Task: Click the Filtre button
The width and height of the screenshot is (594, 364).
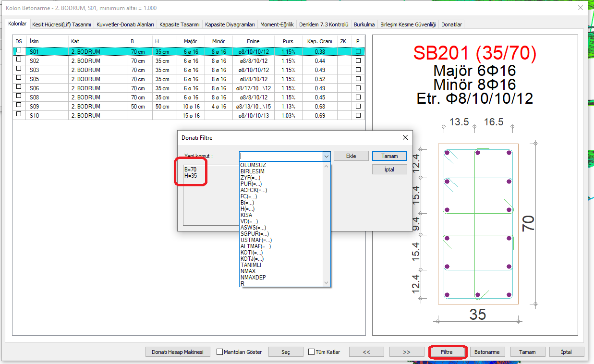Action: tap(447, 352)
